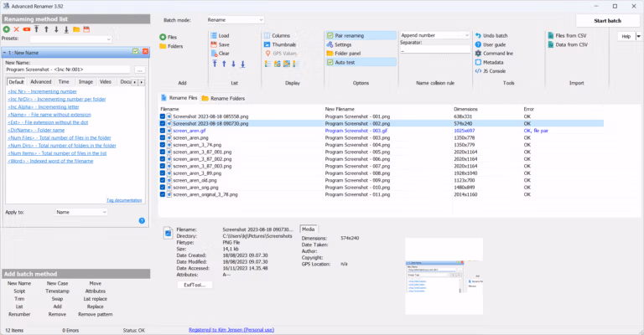Show previous tag tabs with left arrow
The image size is (644, 335).
click(135, 82)
